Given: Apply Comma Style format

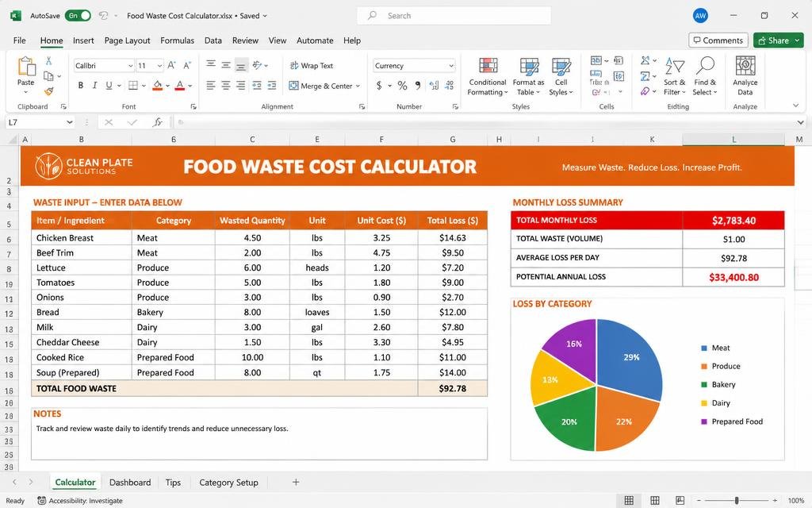Looking at the screenshot, I should tap(418, 86).
